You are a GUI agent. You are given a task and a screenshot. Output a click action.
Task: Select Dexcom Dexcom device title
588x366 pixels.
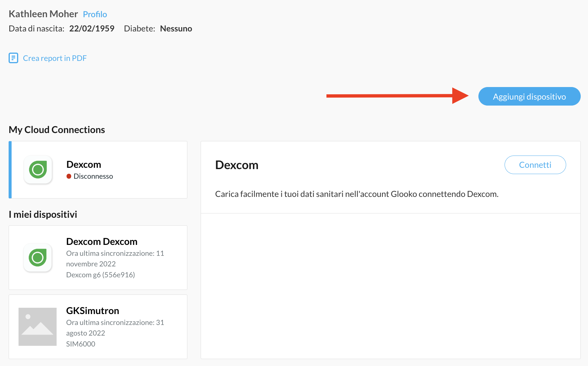pyautogui.click(x=102, y=242)
